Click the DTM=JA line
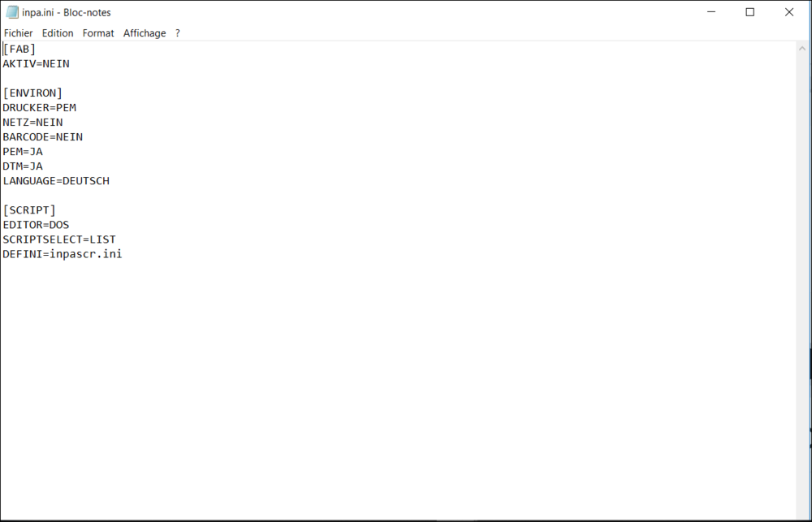This screenshot has width=812, height=522. [23, 166]
